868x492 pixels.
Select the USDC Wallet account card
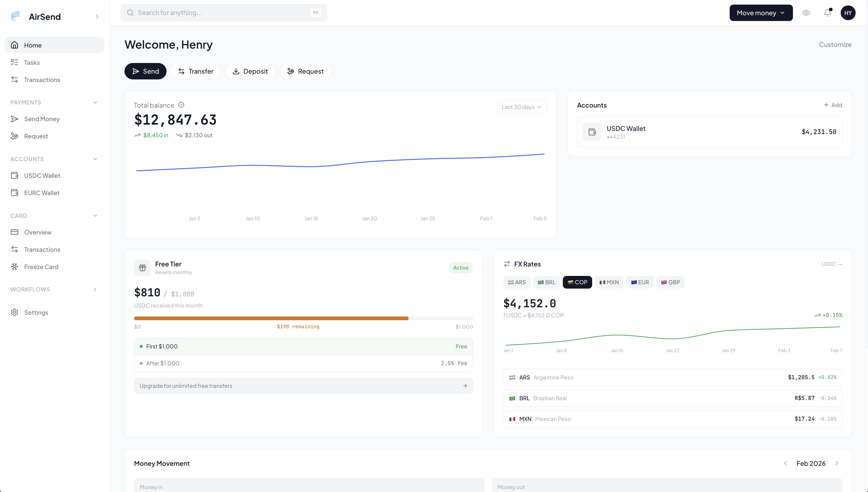coord(709,132)
